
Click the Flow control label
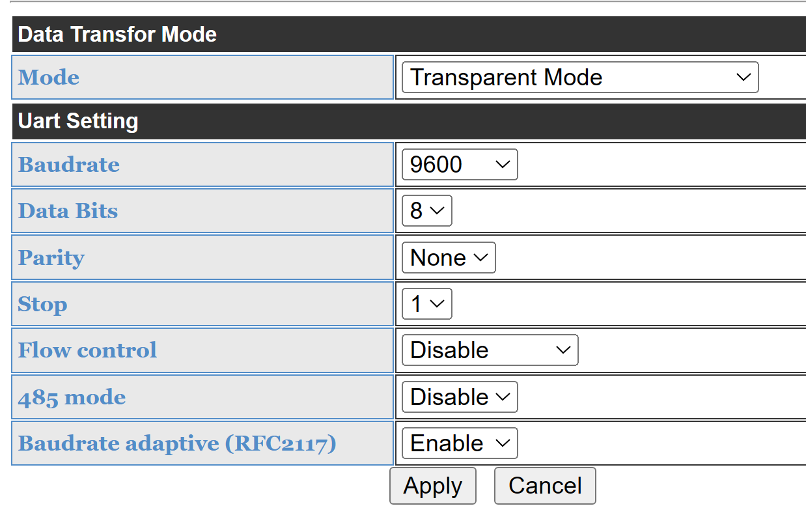pyautogui.click(x=88, y=350)
